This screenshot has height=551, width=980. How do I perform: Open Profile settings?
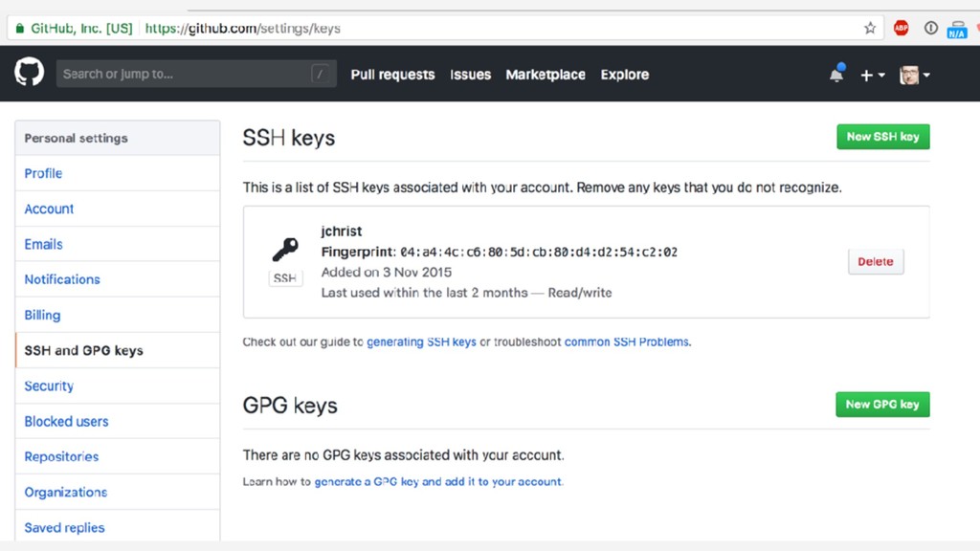[x=118, y=173]
